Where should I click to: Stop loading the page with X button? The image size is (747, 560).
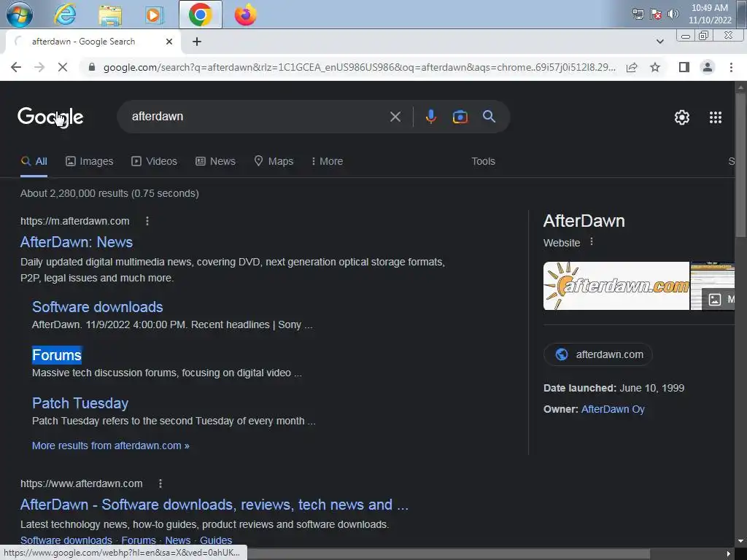(x=63, y=67)
